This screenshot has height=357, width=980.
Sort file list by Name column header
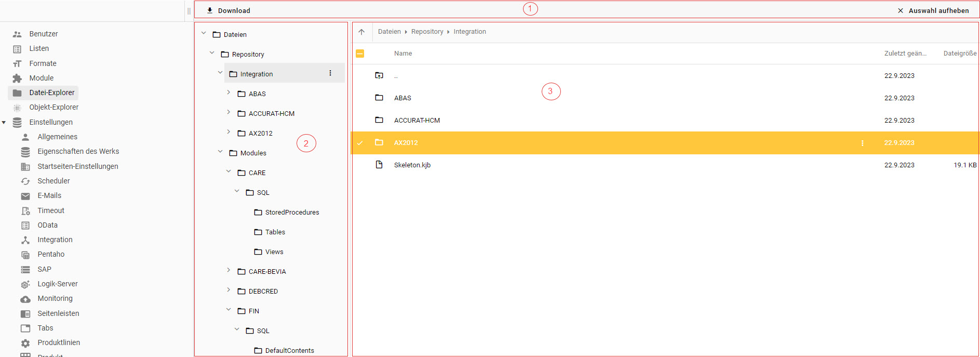point(403,54)
